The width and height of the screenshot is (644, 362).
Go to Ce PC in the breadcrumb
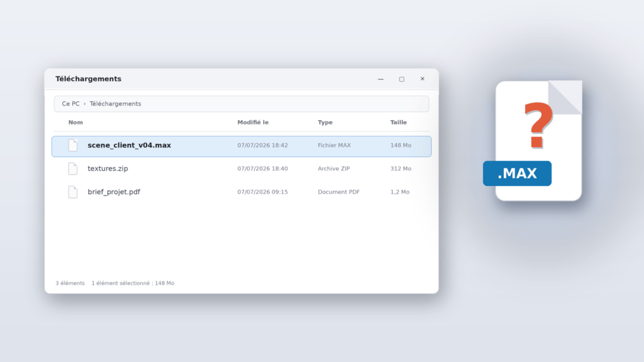click(70, 104)
